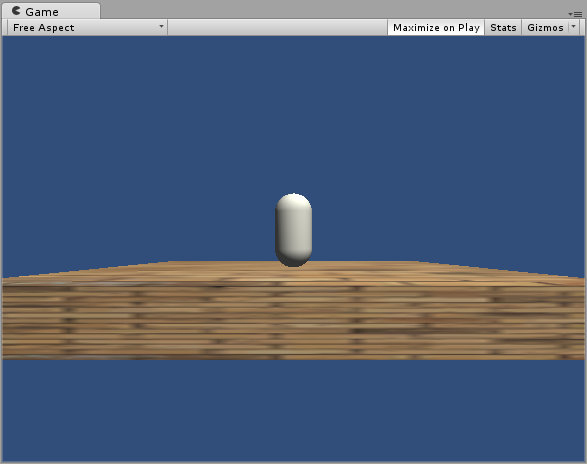Click the wooden platform in the game view
587x464 pixels.
[294, 311]
